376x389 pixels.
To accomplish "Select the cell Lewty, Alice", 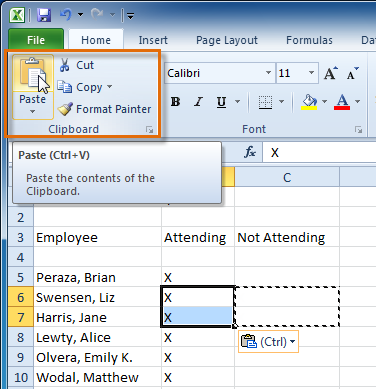I will tap(97, 337).
